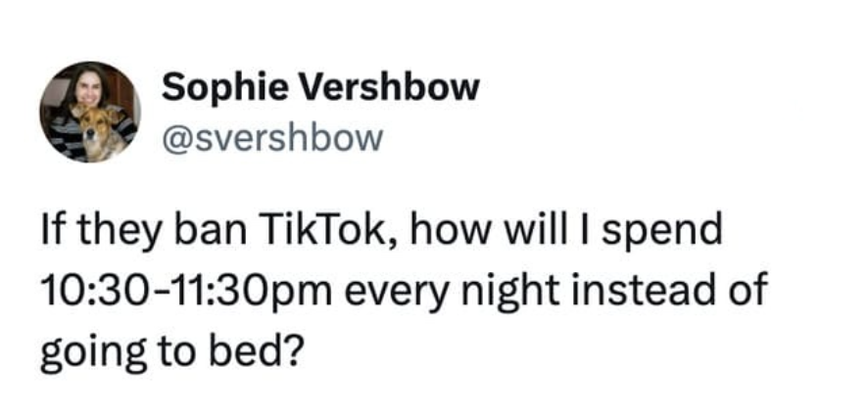
Task: Open the Sophie Vershbow display name link
Action: pyautogui.click(x=320, y=88)
